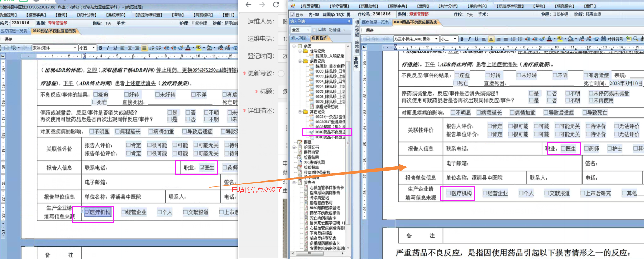Select checked 0310药品不良反应 record in tree

click(x=330, y=132)
